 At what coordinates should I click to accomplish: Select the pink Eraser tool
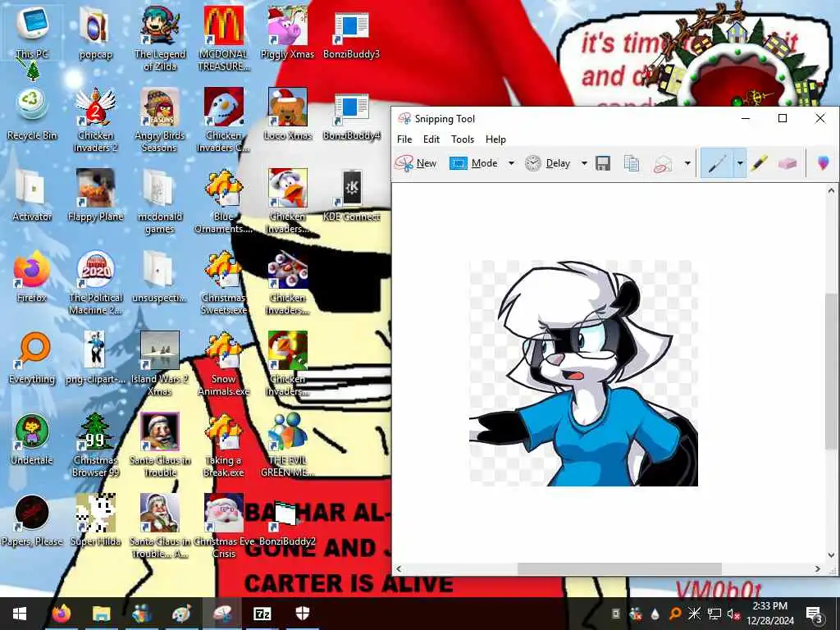[x=787, y=163]
